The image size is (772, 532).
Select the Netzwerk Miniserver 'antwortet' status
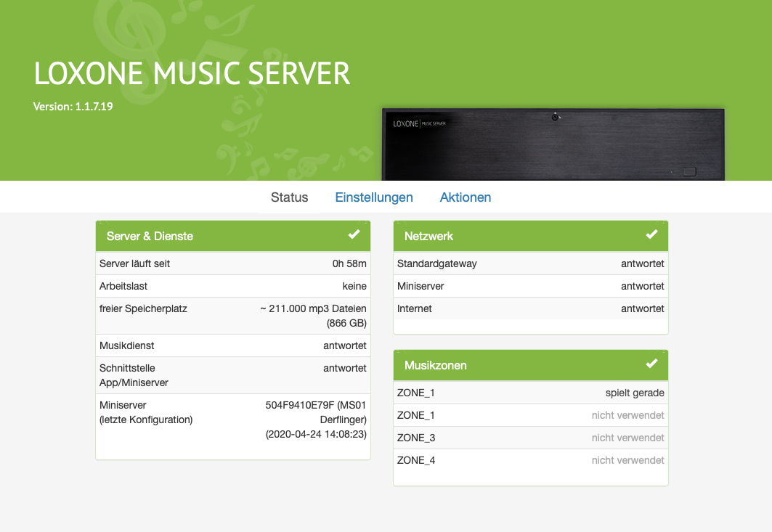[x=643, y=287]
